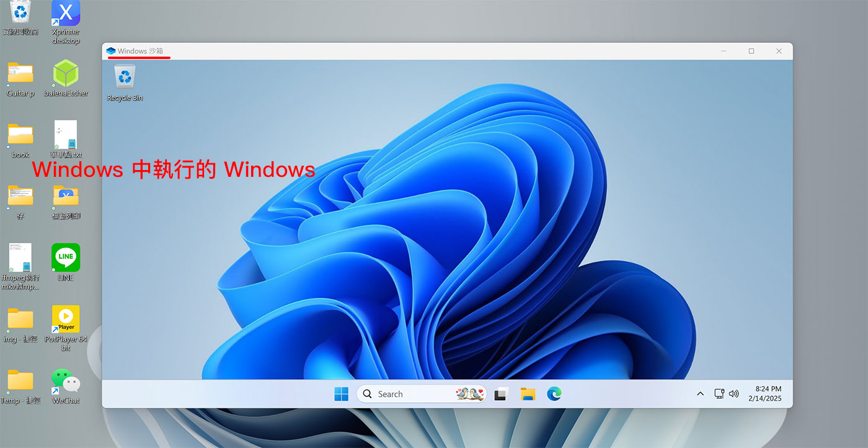Select the Temp - 捷徑 folder shortcut
Image resolution: width=868 pixels, height=448 pixels.
[20, 387]
